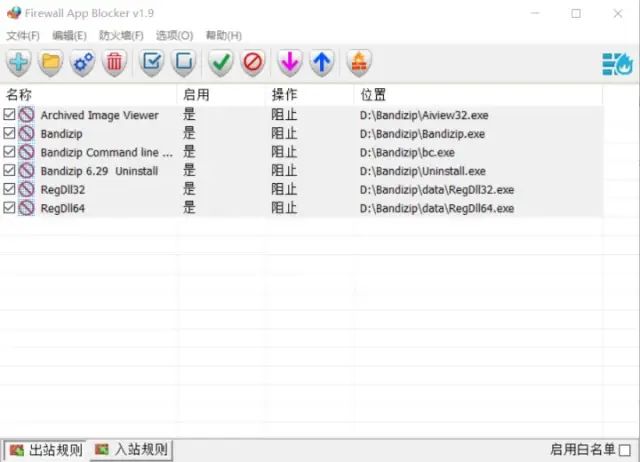This screenshot has width=640, height=462.
Task: Select the D:\Bandizip\Uninstall.exe row path
Action: pyautogui.click(x=422, y=171)
